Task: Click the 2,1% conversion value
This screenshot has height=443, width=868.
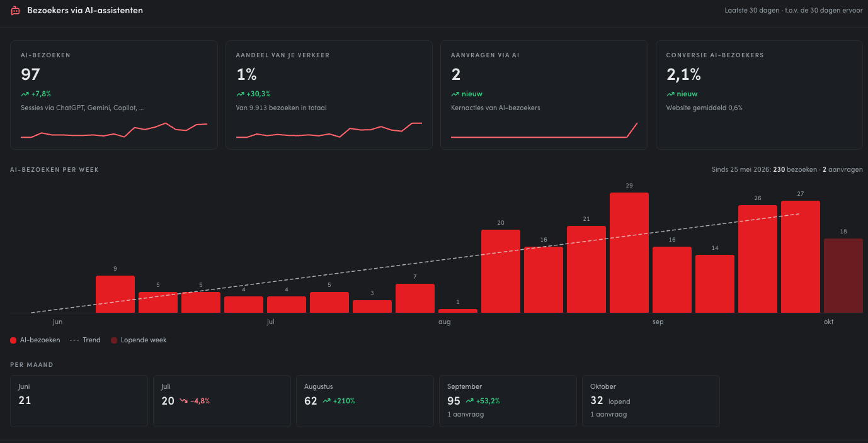Action: pos(683,74)
